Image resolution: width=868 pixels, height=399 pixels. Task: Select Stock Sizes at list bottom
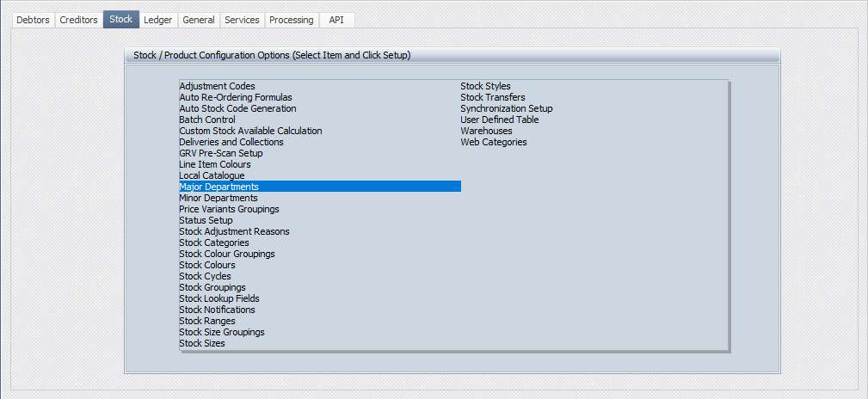pos(201,343)
